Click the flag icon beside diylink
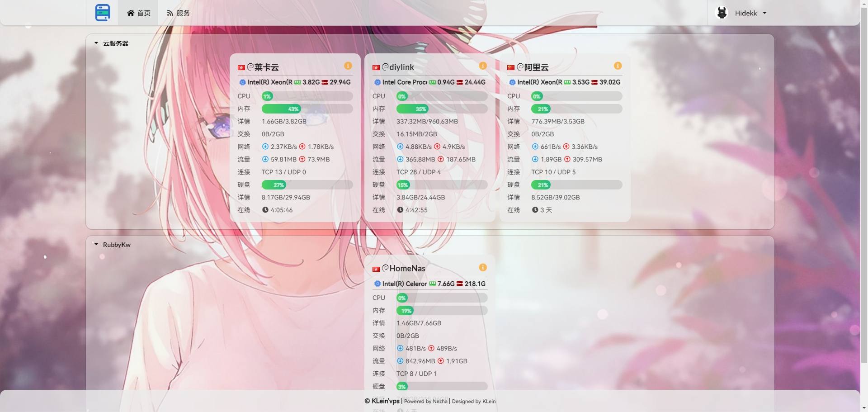 point(376,67)
